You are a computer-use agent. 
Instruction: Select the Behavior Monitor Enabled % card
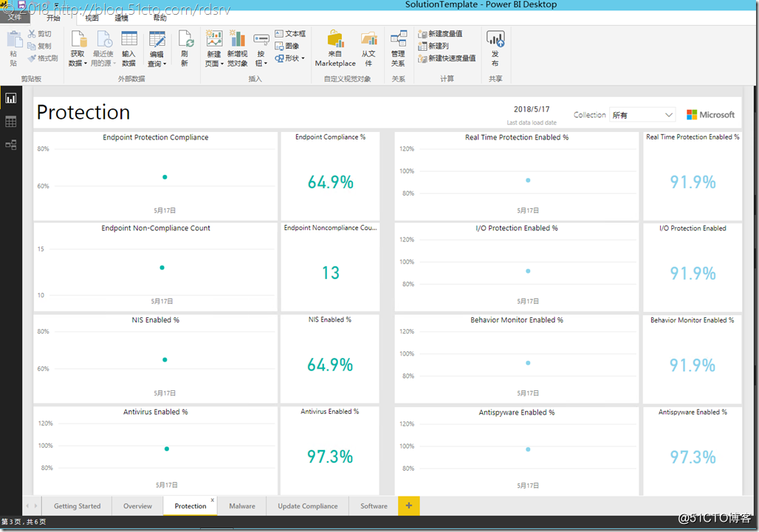point(693,359)
